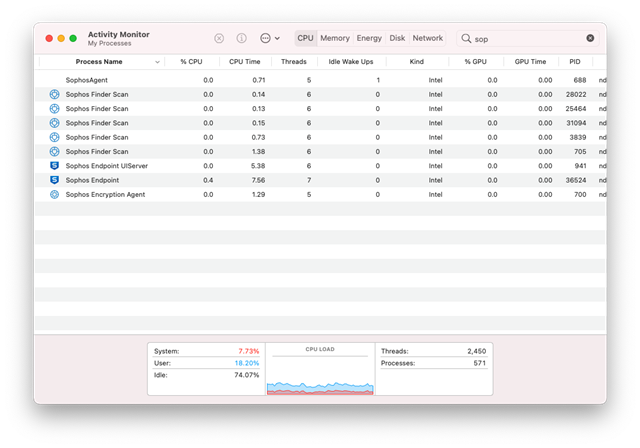Click CPU Time value 7.56
The image size is (640, 448).
[x=258, y=180]
